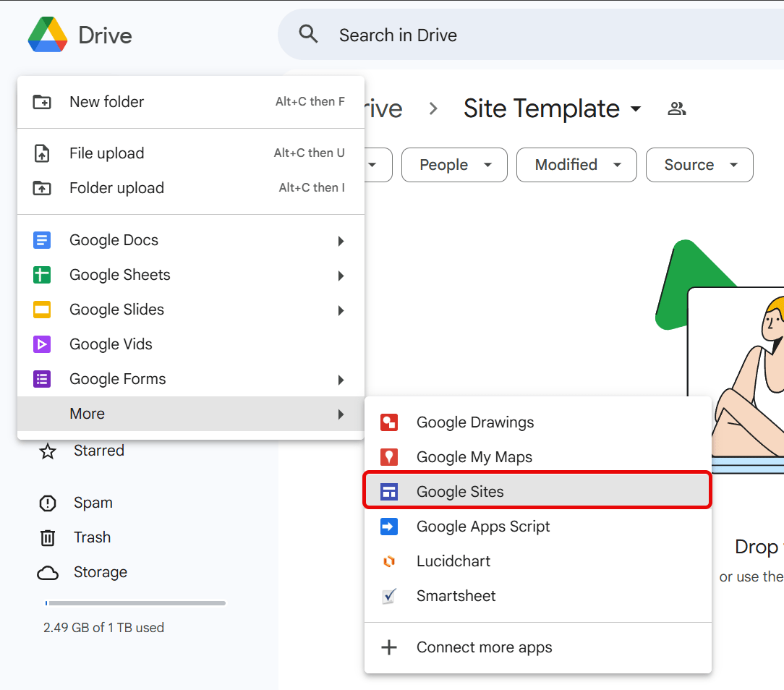Open the Storage section
The height and width of the screenshot is (690, 784).
tap(100, 572)
